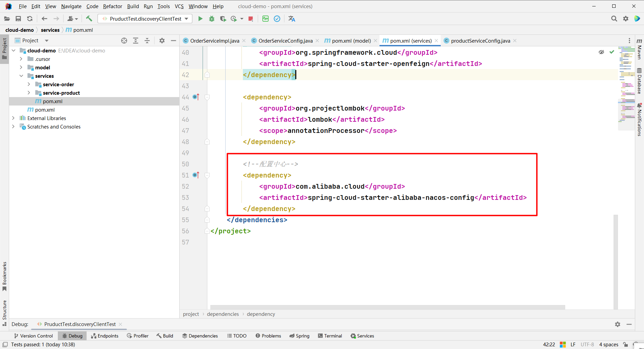Open Debug panel settings gear

point(618,324)
